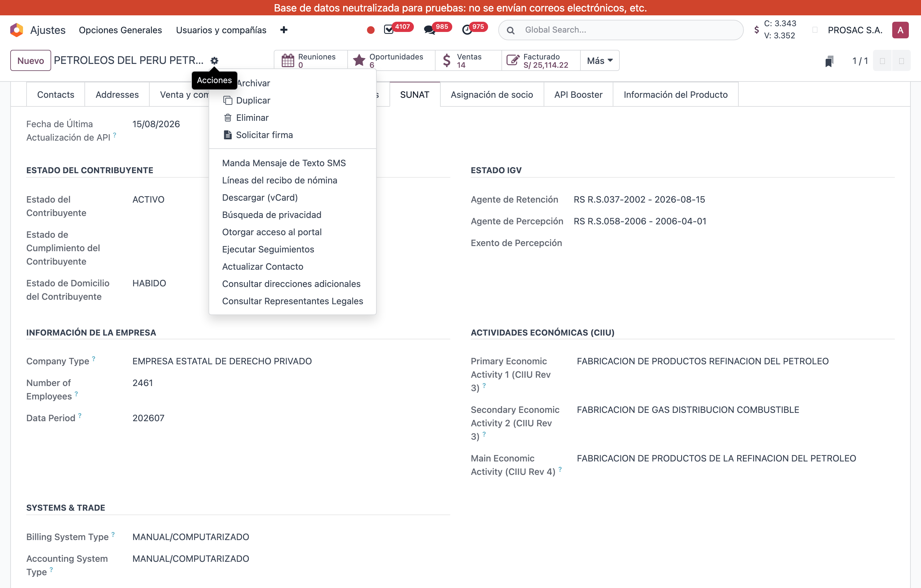Screen dimensions: 921x588
Task: Switch to the SUNAT tab
Action: [x=414, y=95]
